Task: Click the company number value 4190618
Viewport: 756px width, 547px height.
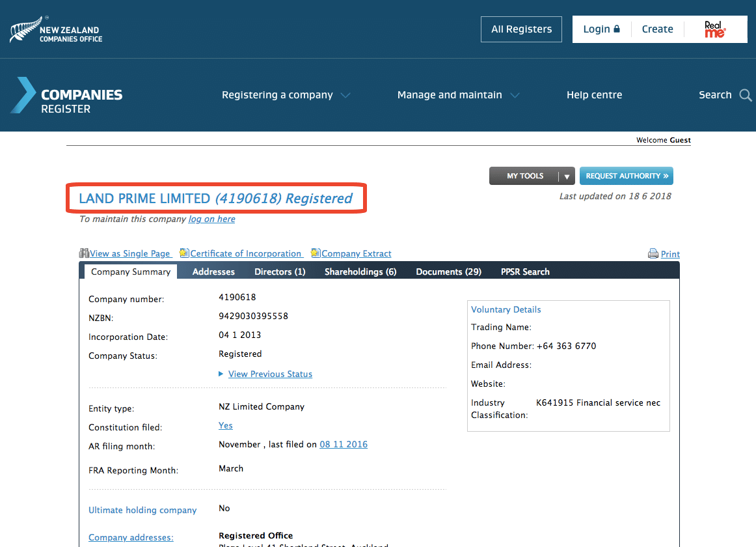Action: point(237,298)
